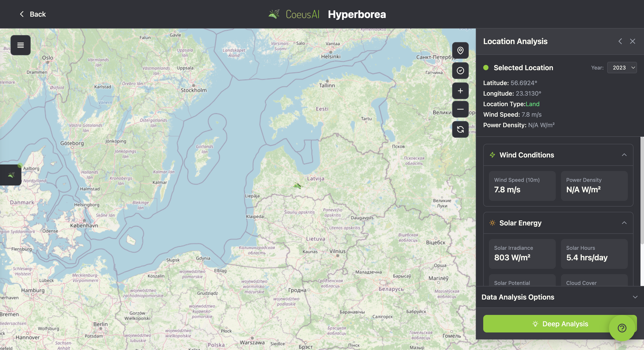Reset the map view with refresh icon
This screenshot has width=644, height=350.
click(x=460, y=129)
